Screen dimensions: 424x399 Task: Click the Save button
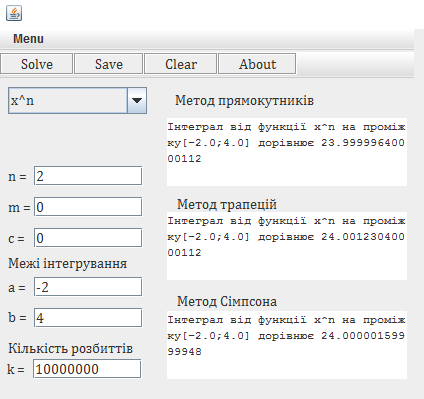(x=109, y=64)
